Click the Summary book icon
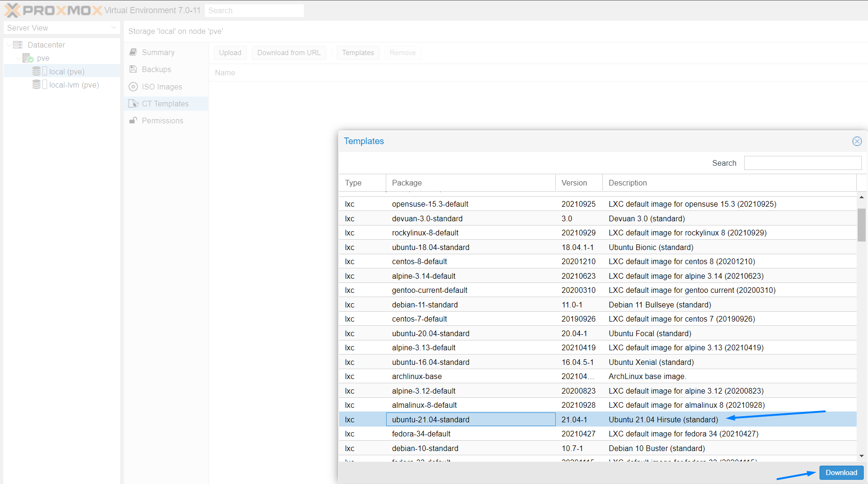The width and height of the screenshot is (868, 484). [x=133, y=52]
